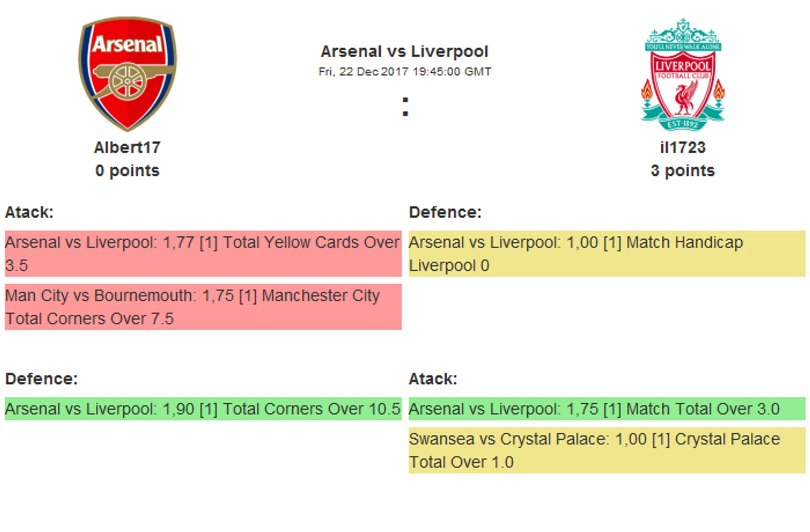Click the left Atack heading

(29, 212)
